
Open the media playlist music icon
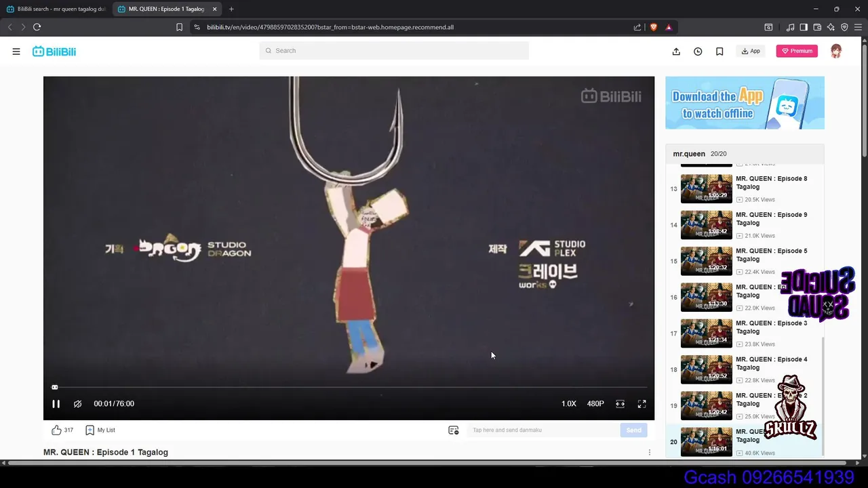pyautogui.click(x=790, y=27)
